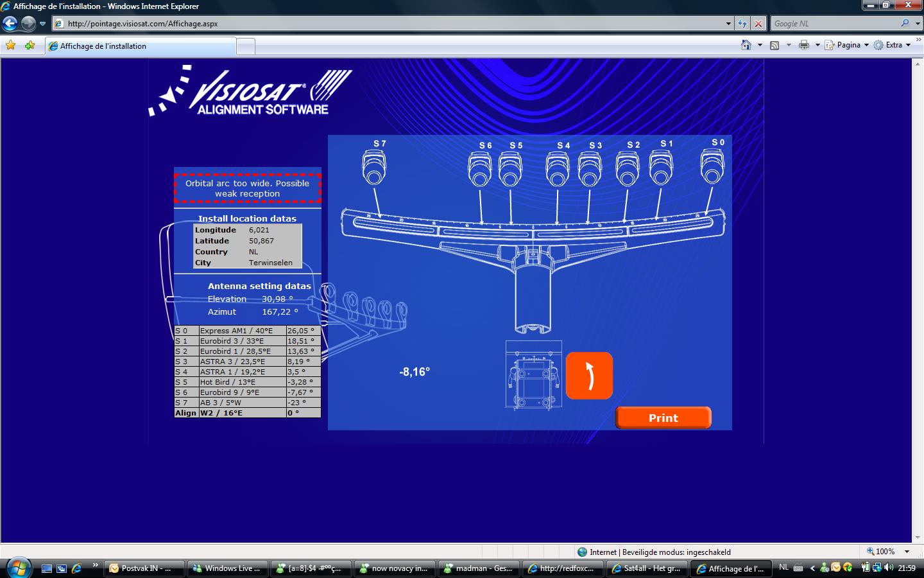The image size is (924, 578).
Task: Click the 'Orbital arc too wide' warning text
Action: point(247,188)
